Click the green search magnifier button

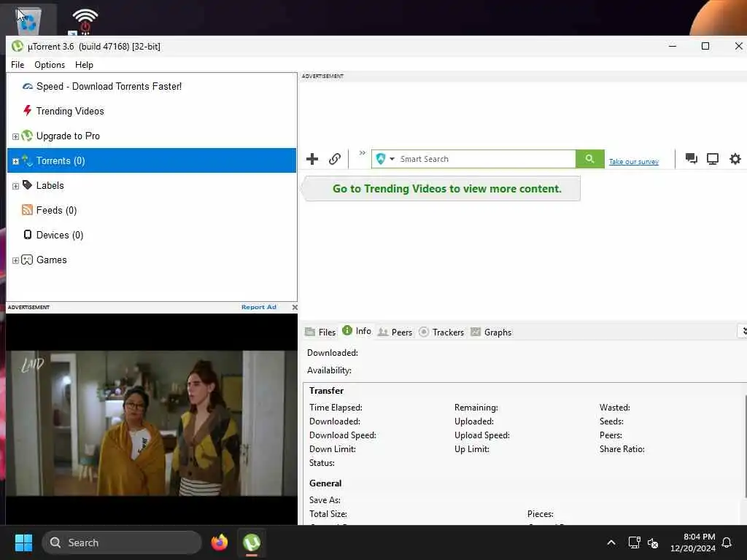[x=589, y=158]
